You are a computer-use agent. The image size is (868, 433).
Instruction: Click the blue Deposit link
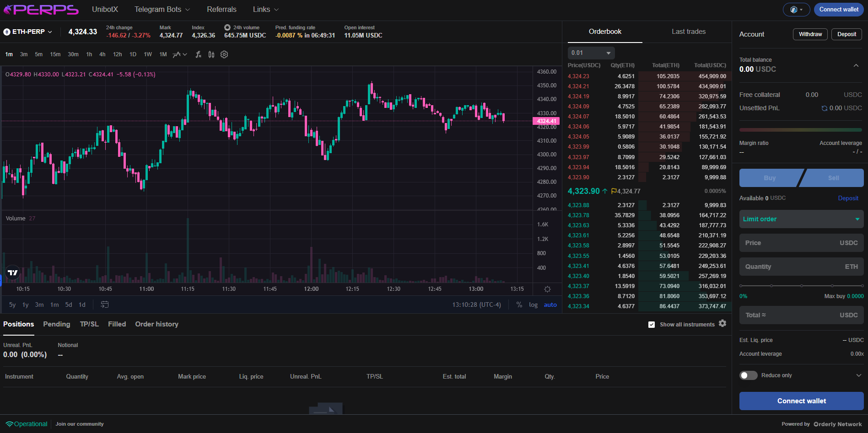coord(848,198)
